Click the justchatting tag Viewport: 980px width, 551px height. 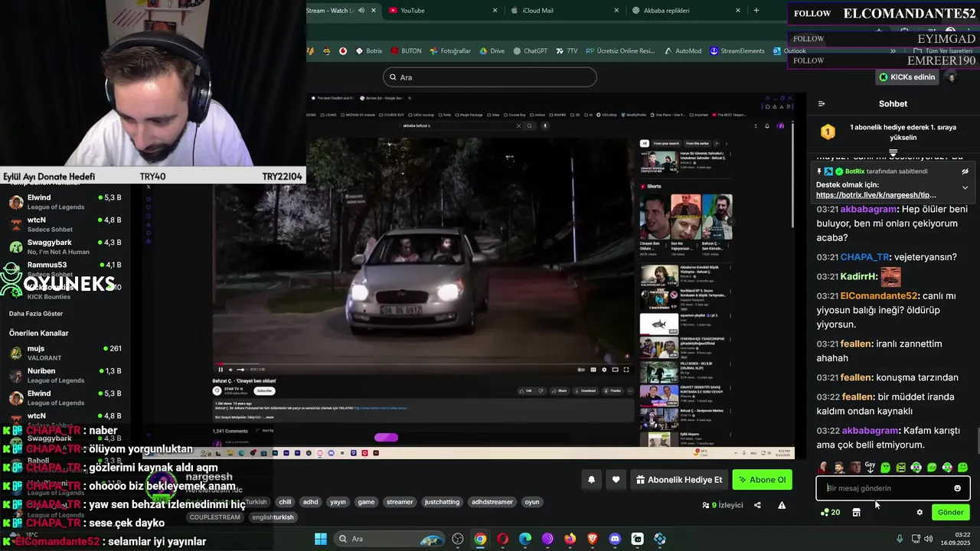pyautogui.click(x=442, y=502)
